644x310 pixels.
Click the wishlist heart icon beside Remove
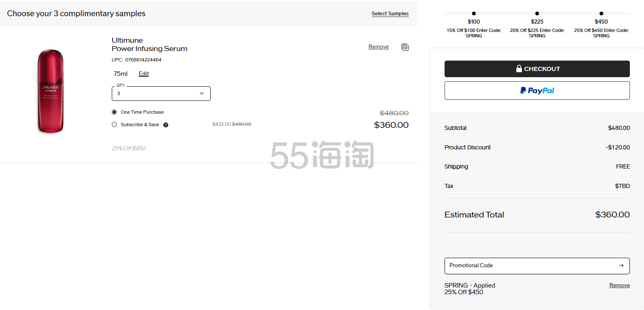tap(405, 47)
